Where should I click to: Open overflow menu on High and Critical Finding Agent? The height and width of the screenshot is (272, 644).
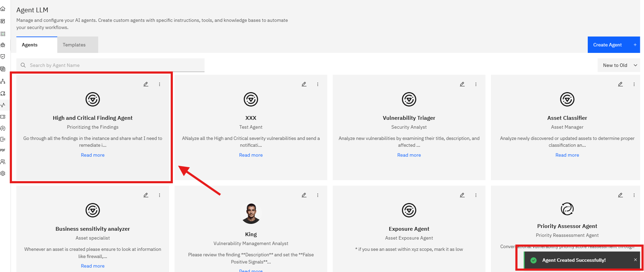coord(160,84)
